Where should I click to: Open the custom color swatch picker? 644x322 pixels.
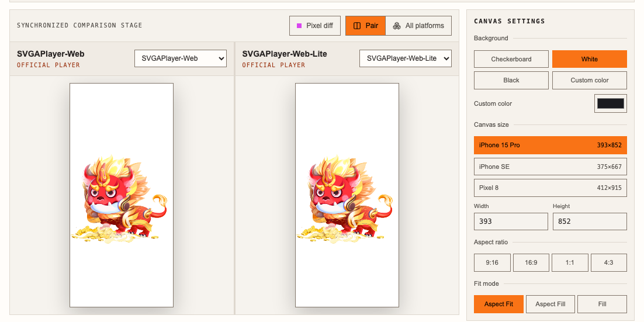click(611, 103)
